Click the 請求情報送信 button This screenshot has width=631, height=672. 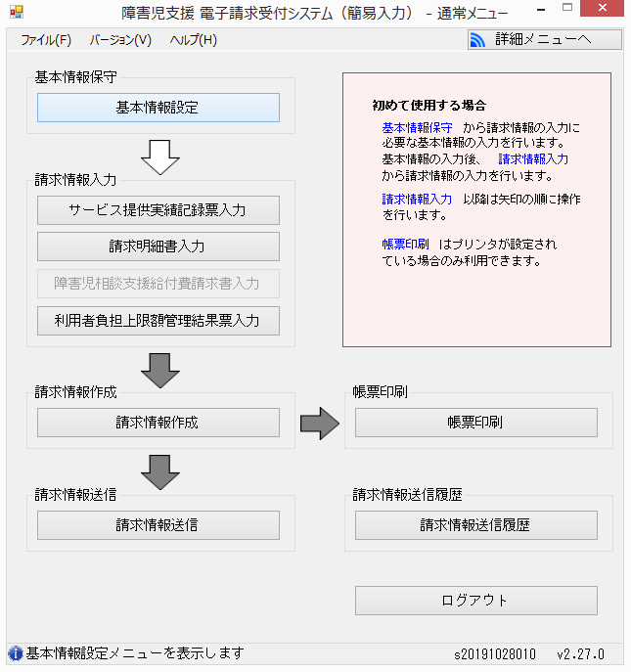click(158, 525)
